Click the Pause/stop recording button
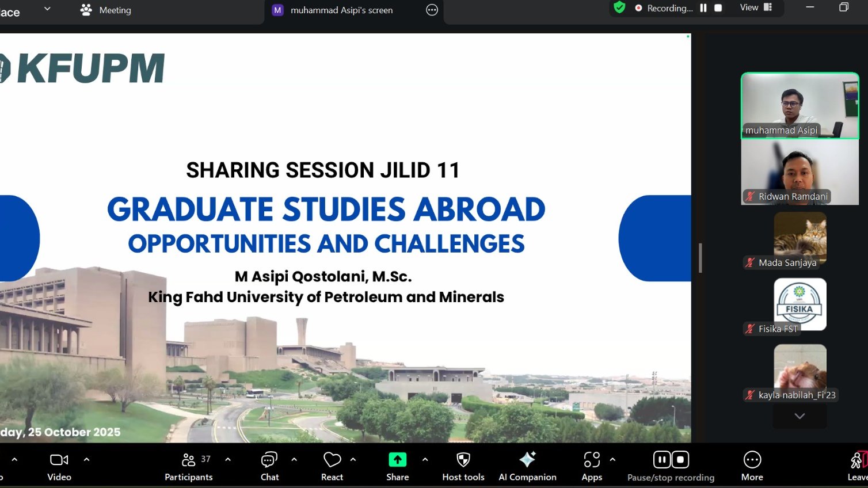Image resolution: width=868 pixels, height=488 pixels. tap(671, 466)
